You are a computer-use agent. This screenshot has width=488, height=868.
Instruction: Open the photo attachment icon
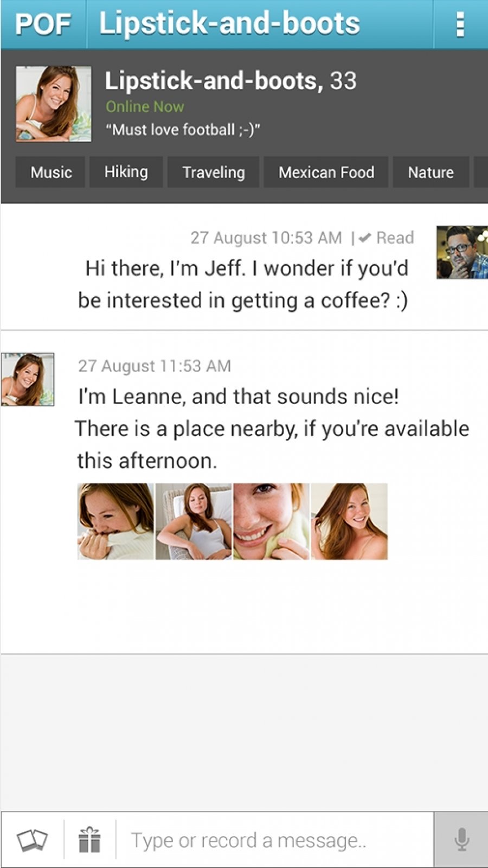[x=32, y=840]
